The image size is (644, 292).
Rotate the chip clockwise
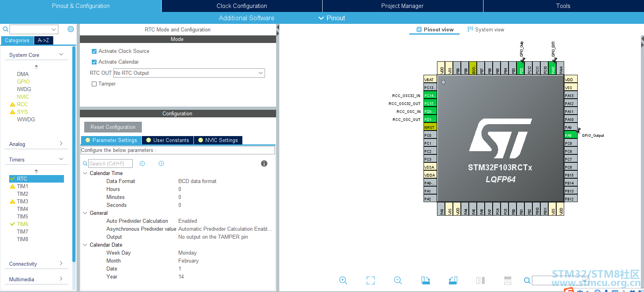(x=425, y=280)
